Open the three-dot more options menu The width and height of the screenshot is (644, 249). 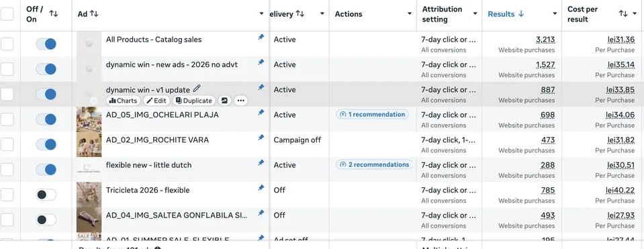point(240,101)
